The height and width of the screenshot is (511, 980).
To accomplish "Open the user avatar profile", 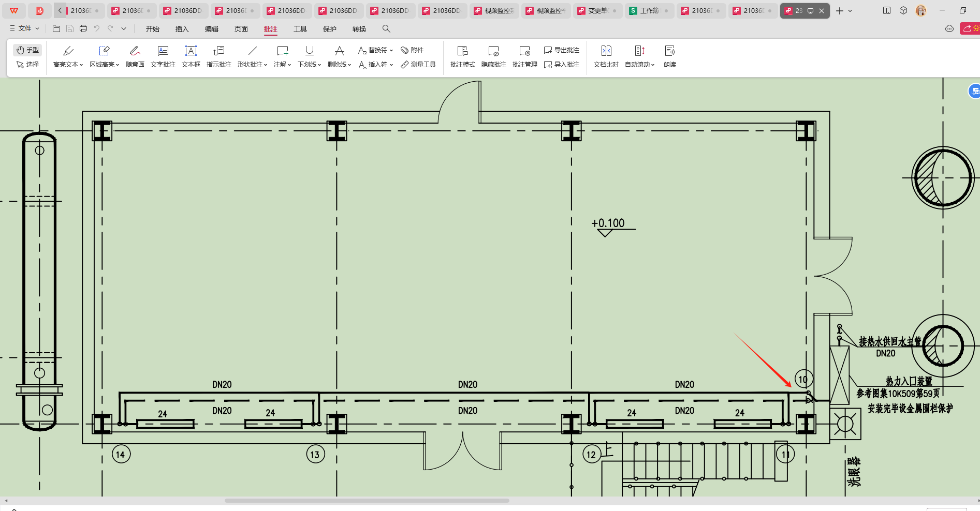I will pyautogui.click(x=920, y=10).
